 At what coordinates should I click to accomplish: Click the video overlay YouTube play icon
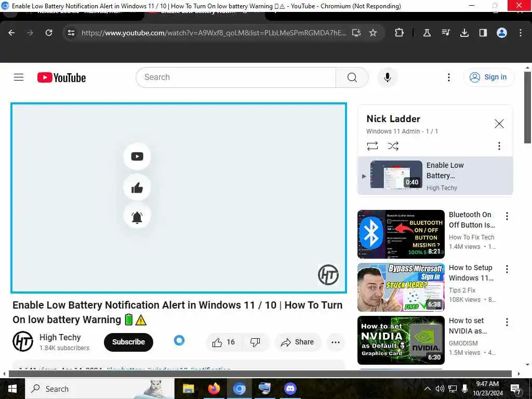point(137,156)
